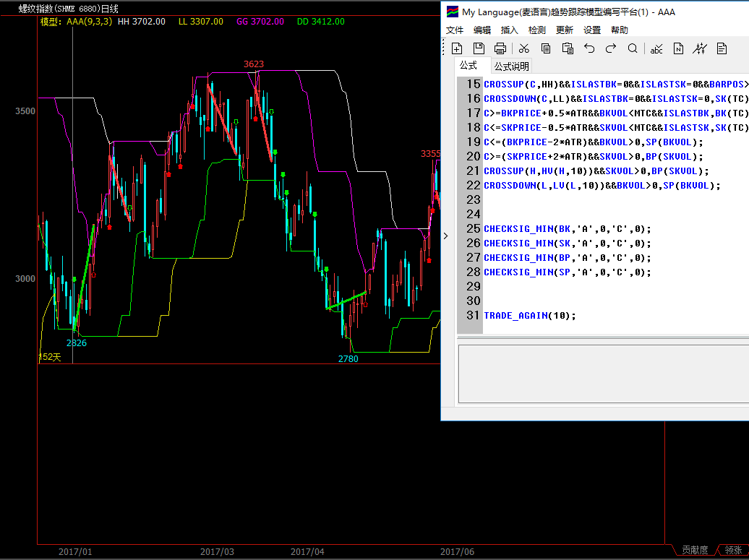Image resolution: width=749 pixels, height=560 pixels.
Task: Click the Copy icon in the editor toolbar
Action: 546,48
